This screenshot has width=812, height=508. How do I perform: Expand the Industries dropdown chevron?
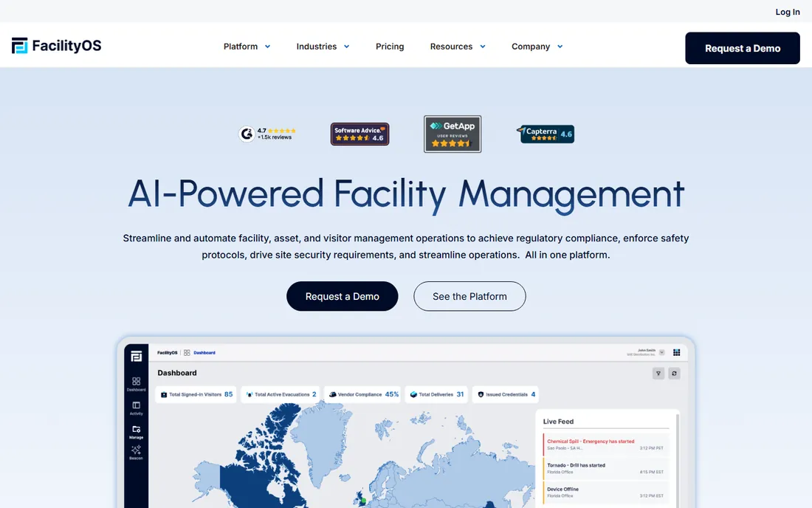click(346, 47)
